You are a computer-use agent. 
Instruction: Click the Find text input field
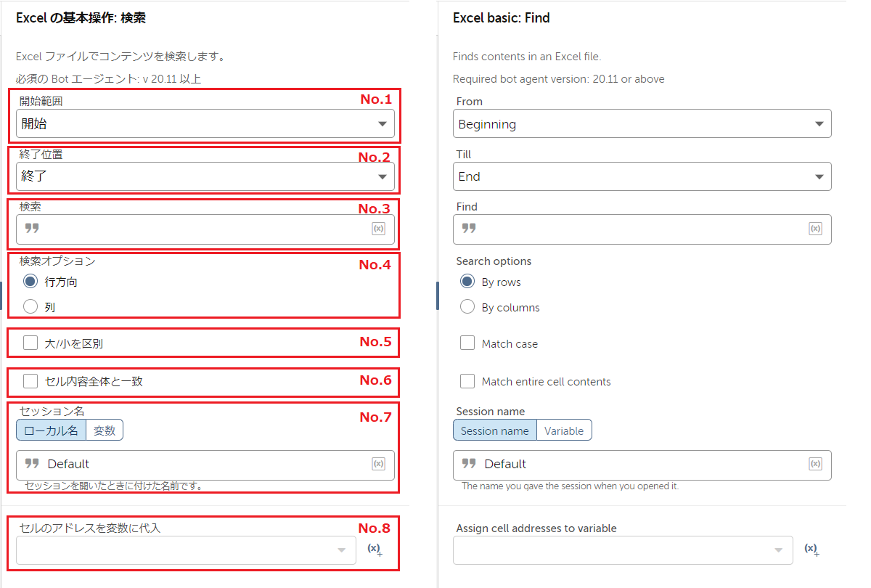point(642,229)
